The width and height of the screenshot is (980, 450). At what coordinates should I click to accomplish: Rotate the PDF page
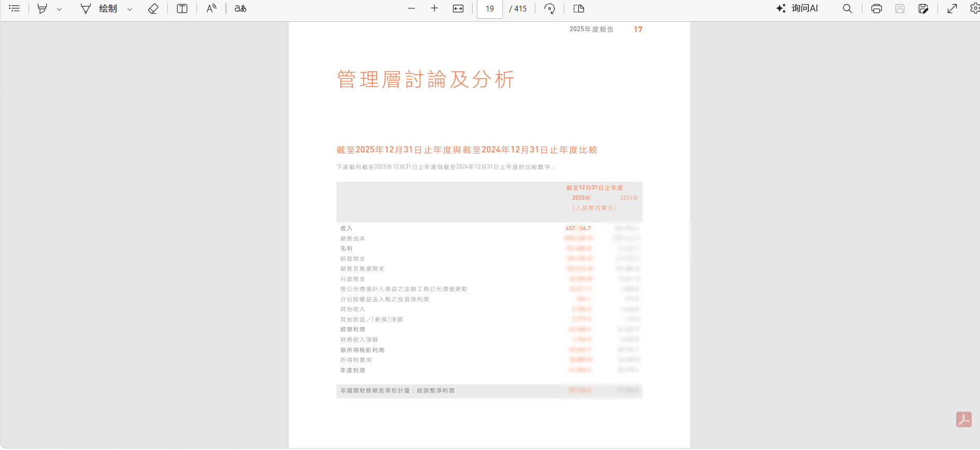point(550,8)
